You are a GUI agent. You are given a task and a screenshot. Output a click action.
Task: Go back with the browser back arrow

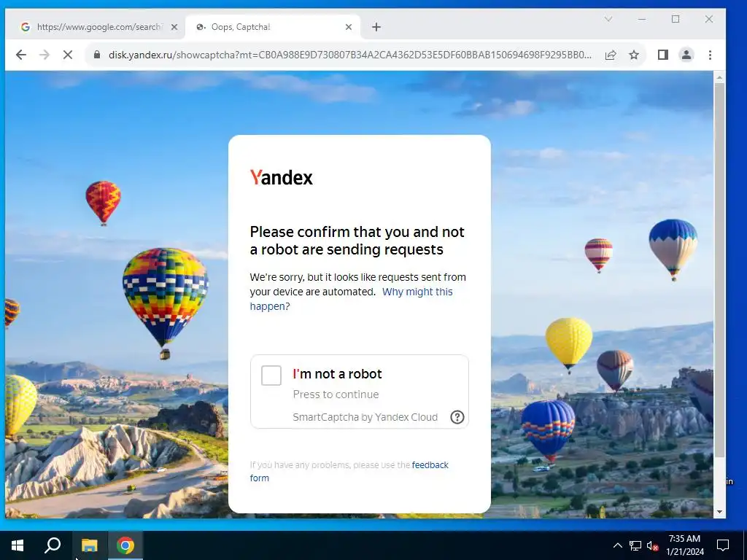coord(20,55)
